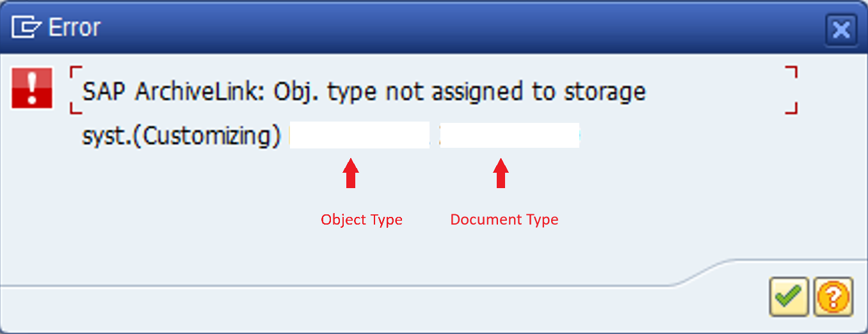Click the syst.(Customizing) text
Viewport: 868px width, 334px height.
182,136
